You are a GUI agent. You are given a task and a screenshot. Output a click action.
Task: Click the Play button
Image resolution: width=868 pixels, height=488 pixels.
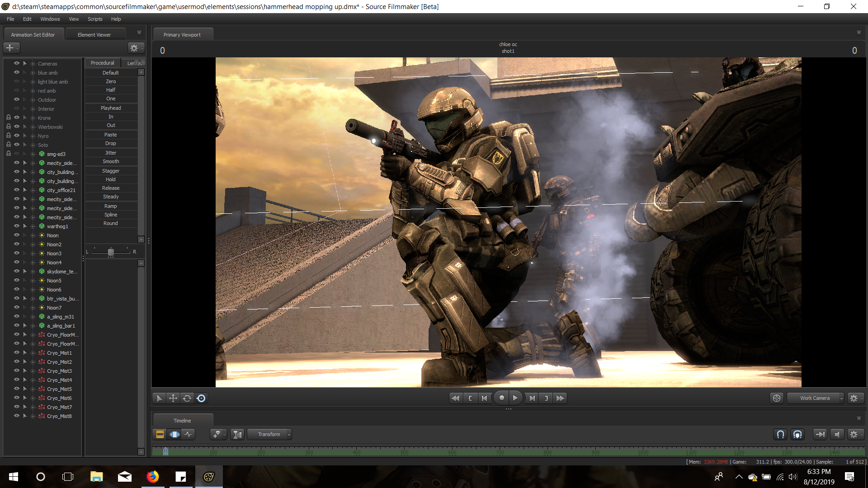tap(515, 398)
